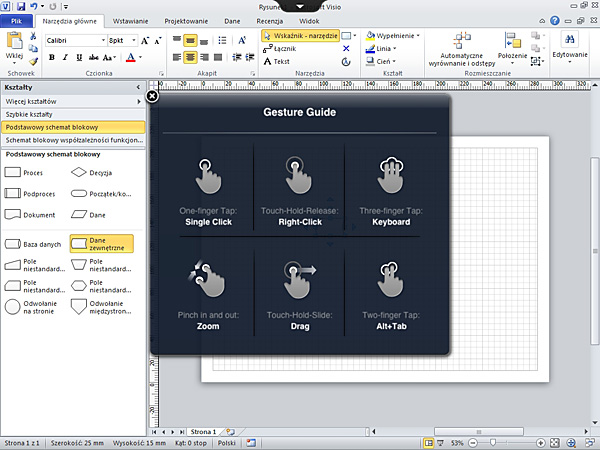The width and height of the screenshot is (600, 450).
Task: Click the Paste (Wklej) clipboard icon
Action: tap(15, 41)
